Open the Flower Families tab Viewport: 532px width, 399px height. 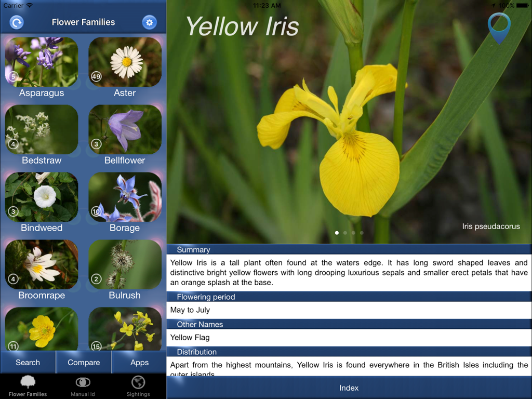(28, 386)
